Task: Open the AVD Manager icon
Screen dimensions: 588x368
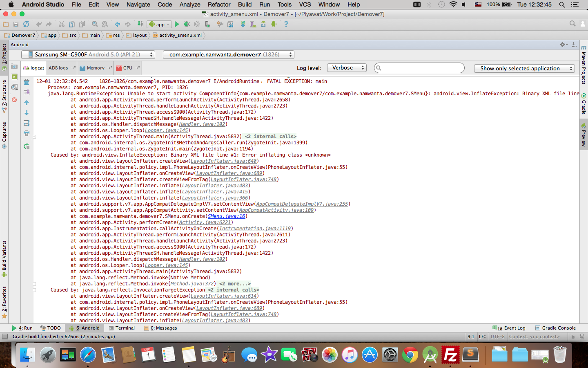Action: (x=253, y=24)
